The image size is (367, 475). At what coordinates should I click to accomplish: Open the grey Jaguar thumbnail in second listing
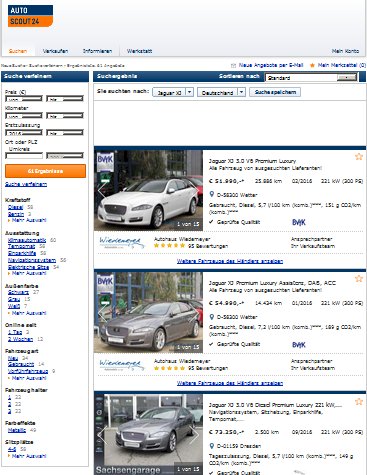click(149, 313)
